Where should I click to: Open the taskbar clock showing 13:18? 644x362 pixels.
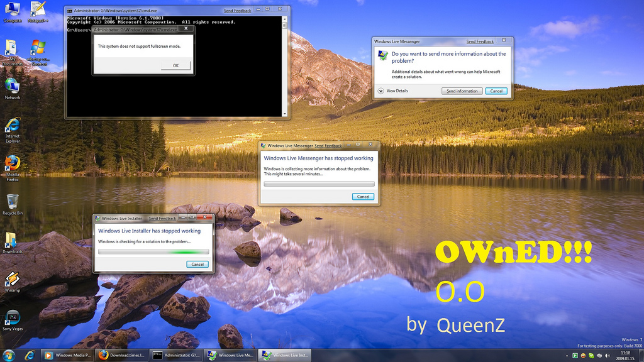point(625,356)
